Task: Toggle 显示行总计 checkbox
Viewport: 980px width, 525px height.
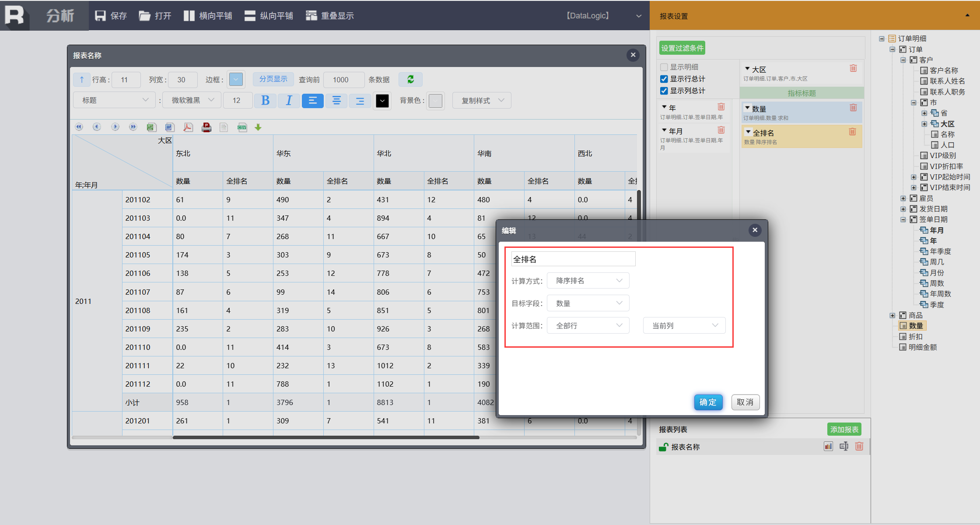Action: click(664, 79)
